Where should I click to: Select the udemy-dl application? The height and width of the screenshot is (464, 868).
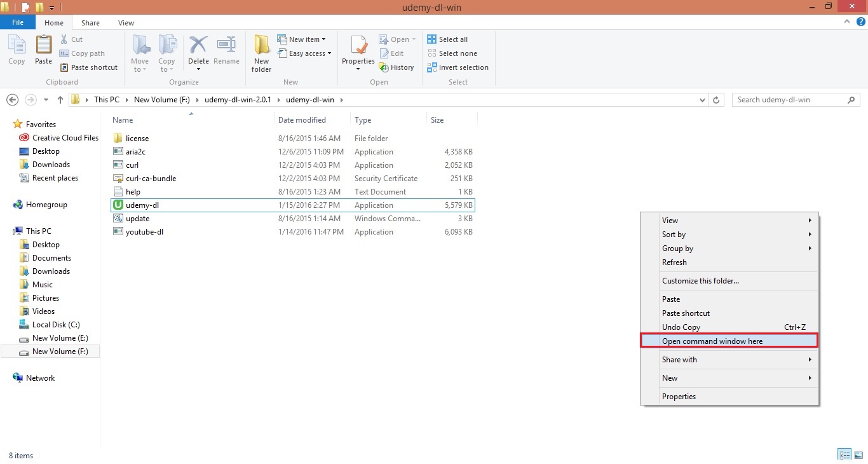292,205
